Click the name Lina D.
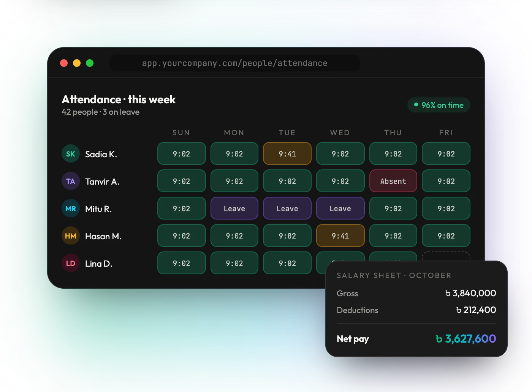The height and width of the screenshot is (392, 532). [99, 264]
